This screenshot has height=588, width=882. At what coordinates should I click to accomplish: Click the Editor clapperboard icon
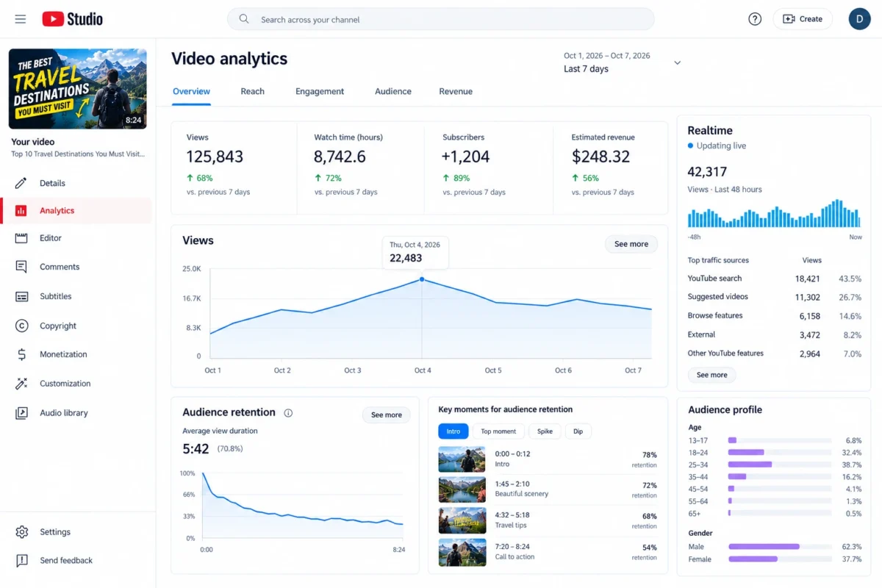tap(21, 238)
